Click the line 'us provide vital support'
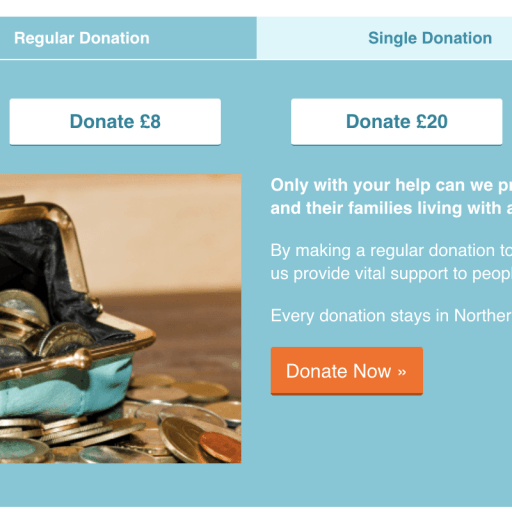Screen dimensions: 512x512 click(391, 274)
